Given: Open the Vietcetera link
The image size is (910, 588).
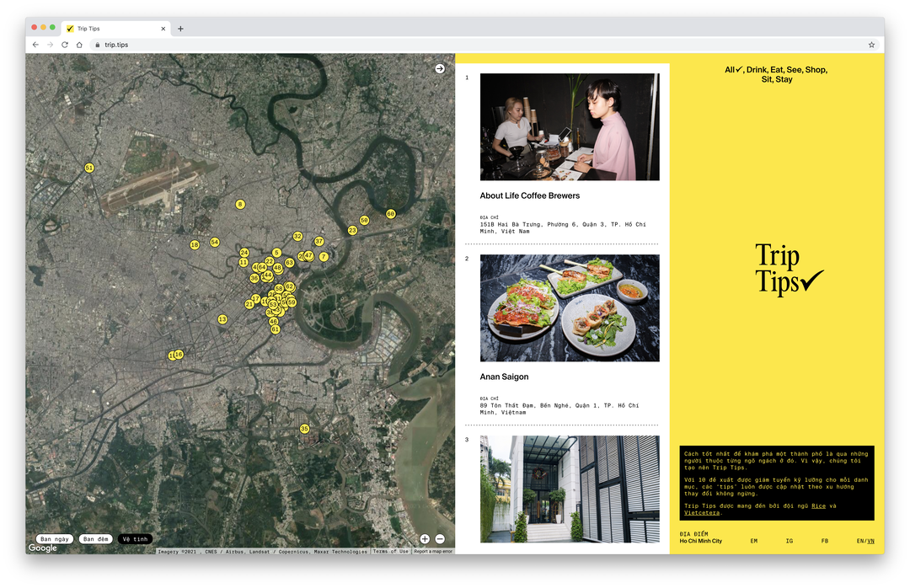Looking at the screenshot, I should pos(702,512).
